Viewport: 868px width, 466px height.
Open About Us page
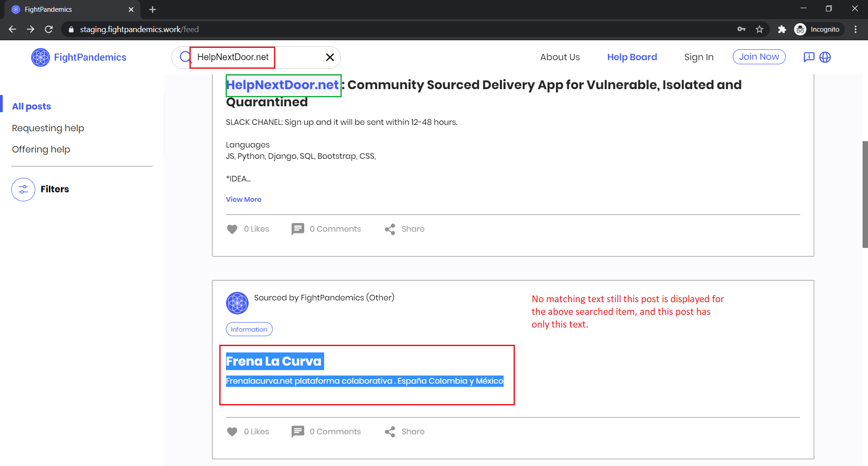tap(560, 57)
